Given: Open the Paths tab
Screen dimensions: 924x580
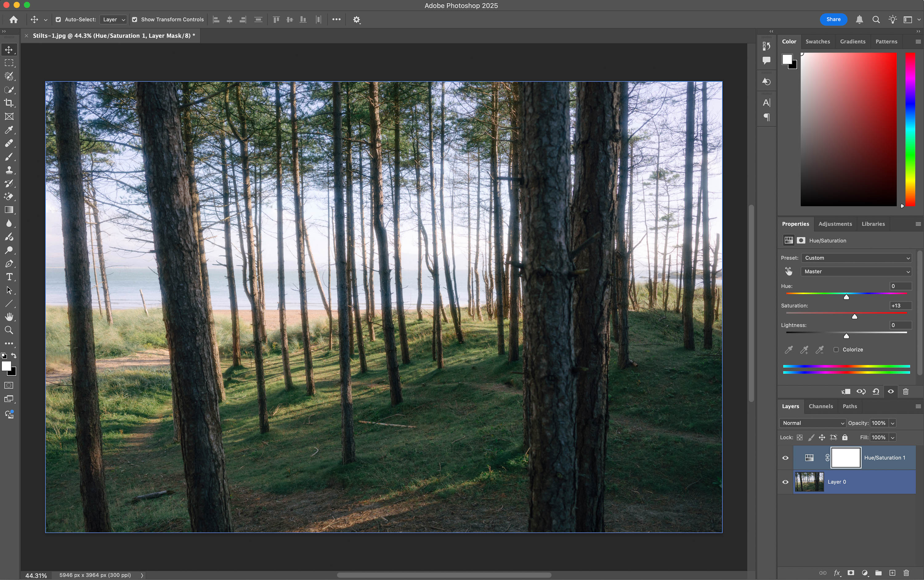Looking at the screenshot, I should (849, 406).
